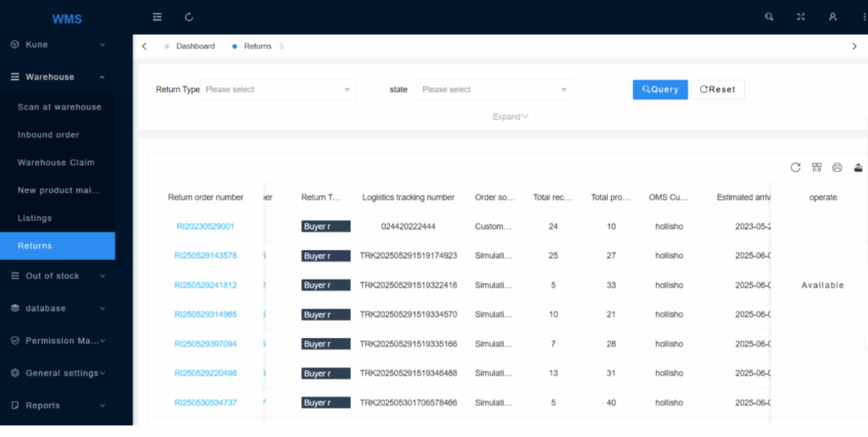The width and height of the screenshot is (868, 437).
Task: Click the Query button
Action: 660,90
